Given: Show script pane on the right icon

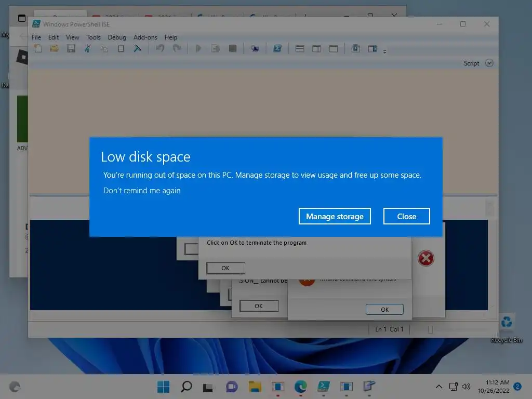Looking at the screenshot, I should coord(316,48).
